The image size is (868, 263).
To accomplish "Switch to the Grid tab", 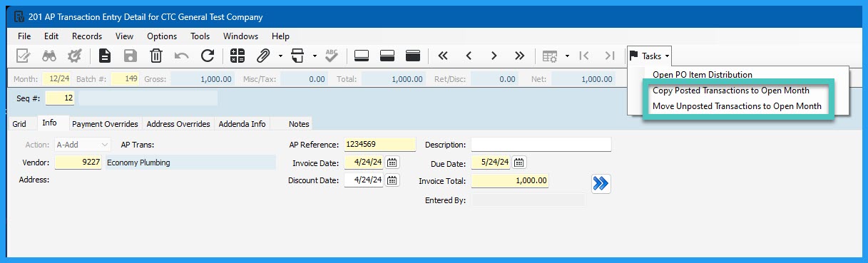I will point(19,124).
